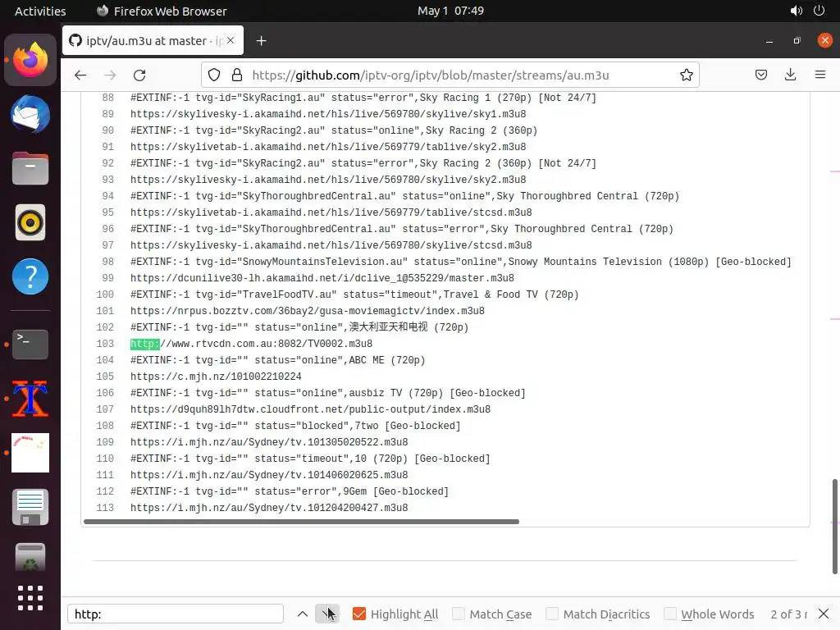Open the Activities overview
The image size is (840, 630).
(40, 11)
